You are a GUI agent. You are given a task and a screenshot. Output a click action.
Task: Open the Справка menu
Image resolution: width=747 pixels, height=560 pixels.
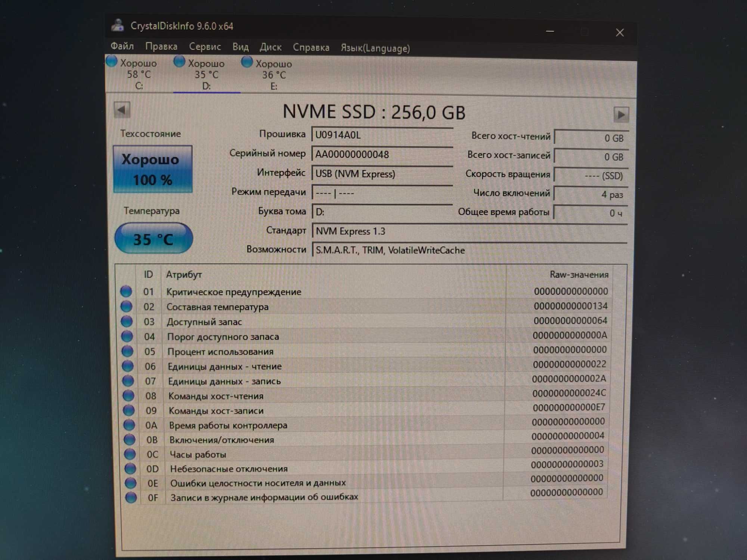311,48
